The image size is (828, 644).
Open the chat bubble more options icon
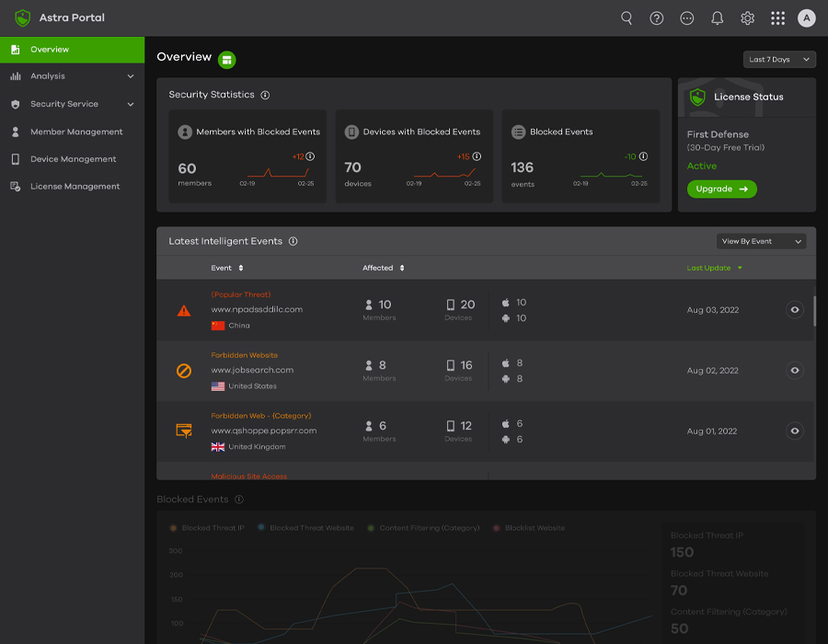pyautogui.click(x=687, y=18)
